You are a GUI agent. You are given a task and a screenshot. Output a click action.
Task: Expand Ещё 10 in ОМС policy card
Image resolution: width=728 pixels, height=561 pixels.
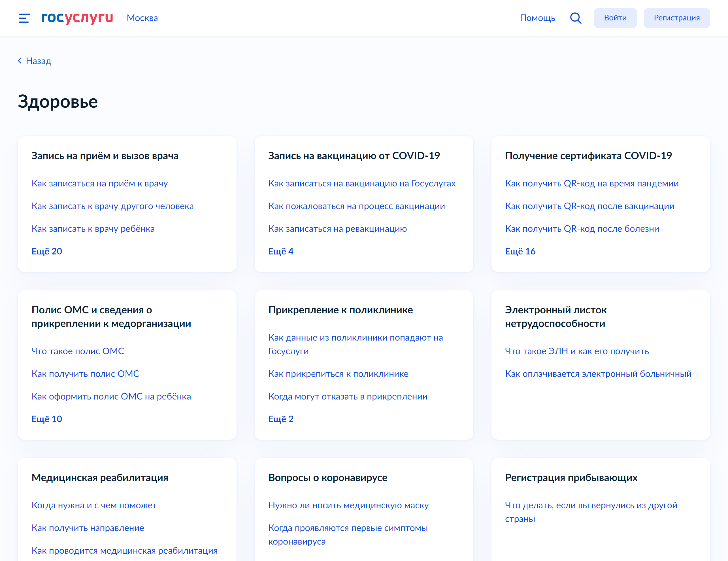(x=47, y=419)
